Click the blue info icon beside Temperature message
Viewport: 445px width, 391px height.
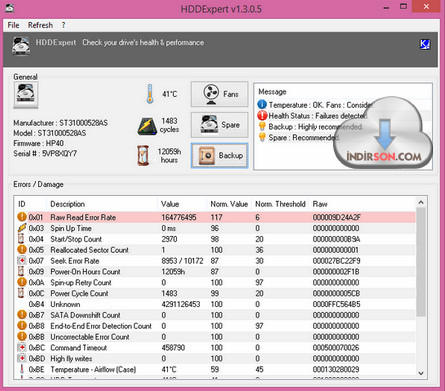pyautogui.click(x=262, y=105)
